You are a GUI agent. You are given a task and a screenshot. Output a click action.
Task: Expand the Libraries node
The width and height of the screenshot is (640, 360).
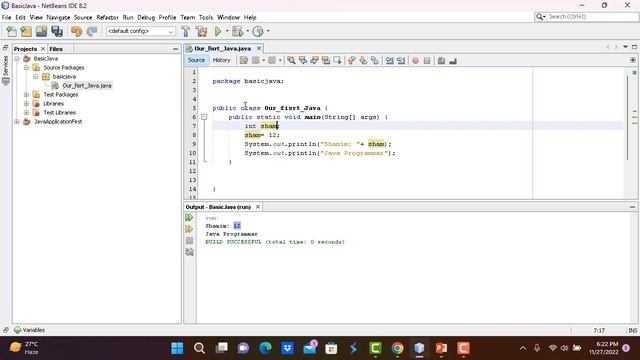pyautogui.click(x=27, y=104)
